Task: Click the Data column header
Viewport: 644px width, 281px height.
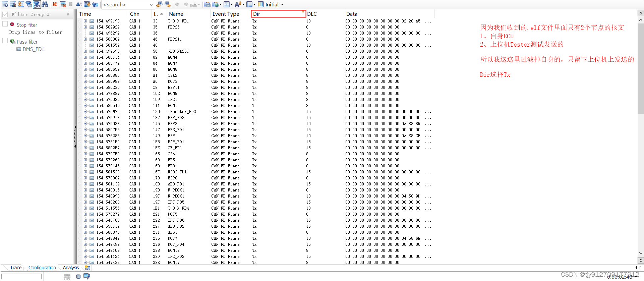Action: pyautogui.click(x=389, y=14)
